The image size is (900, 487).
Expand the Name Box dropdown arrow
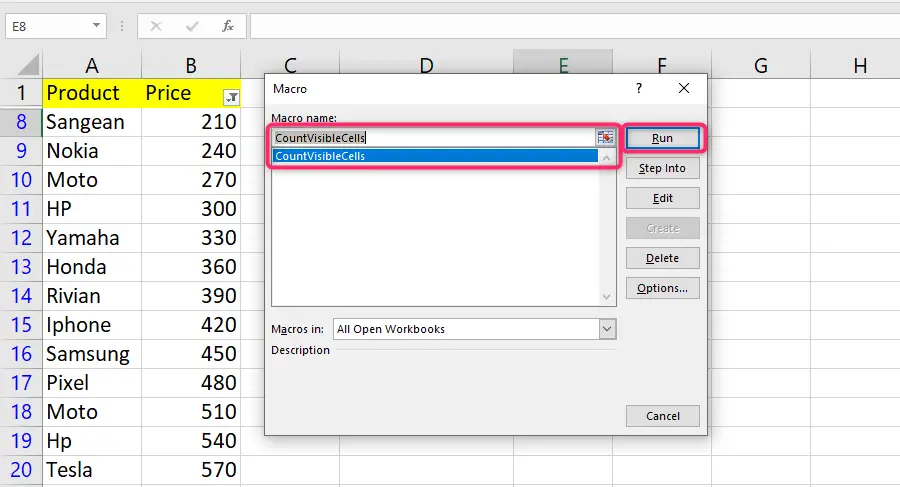[96, 26]
